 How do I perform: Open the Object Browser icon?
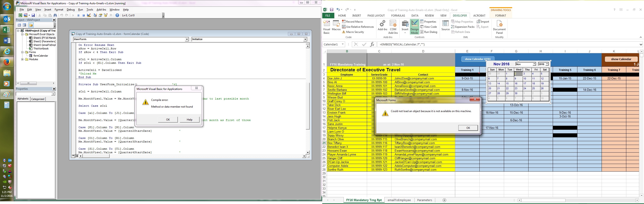coord(106,15)
